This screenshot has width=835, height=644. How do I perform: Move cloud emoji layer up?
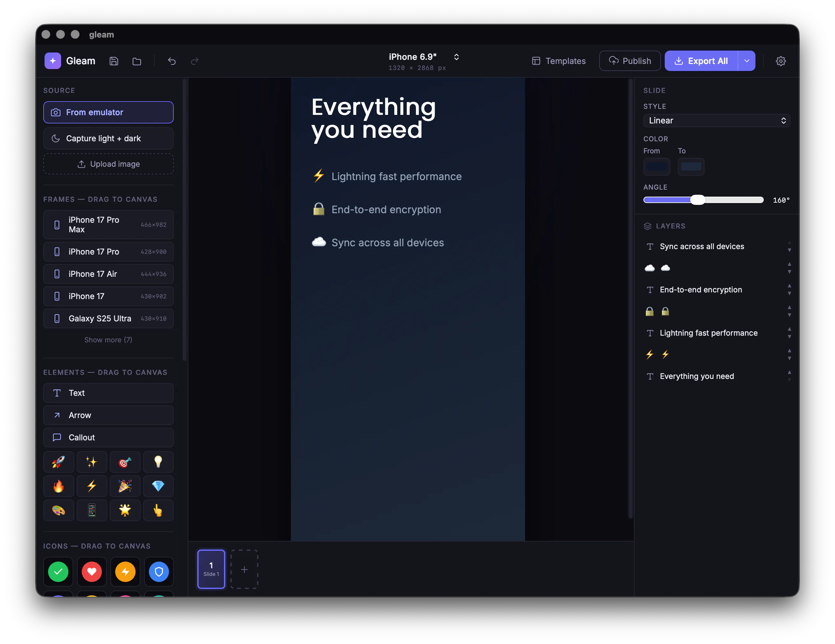(789, 264)
